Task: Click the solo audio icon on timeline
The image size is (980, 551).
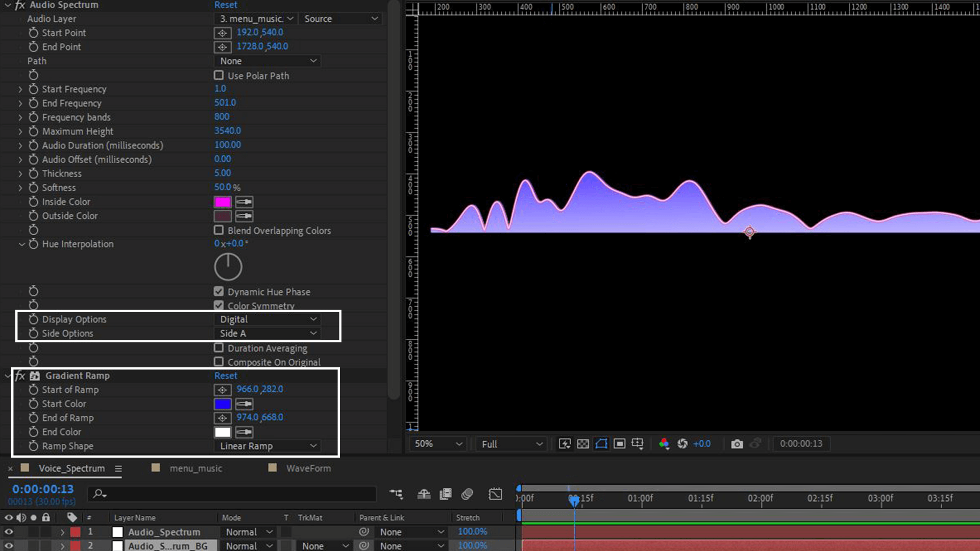Action: click(x=34, y=517)
